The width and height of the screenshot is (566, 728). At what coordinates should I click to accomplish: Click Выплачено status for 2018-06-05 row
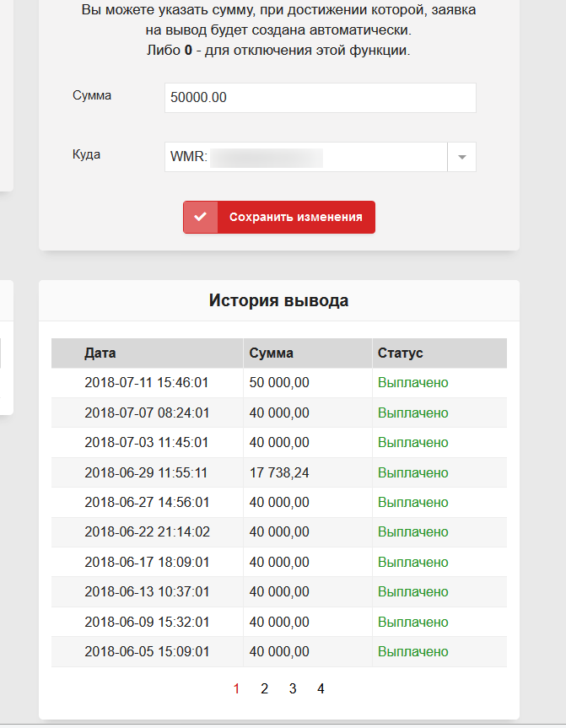412,652
